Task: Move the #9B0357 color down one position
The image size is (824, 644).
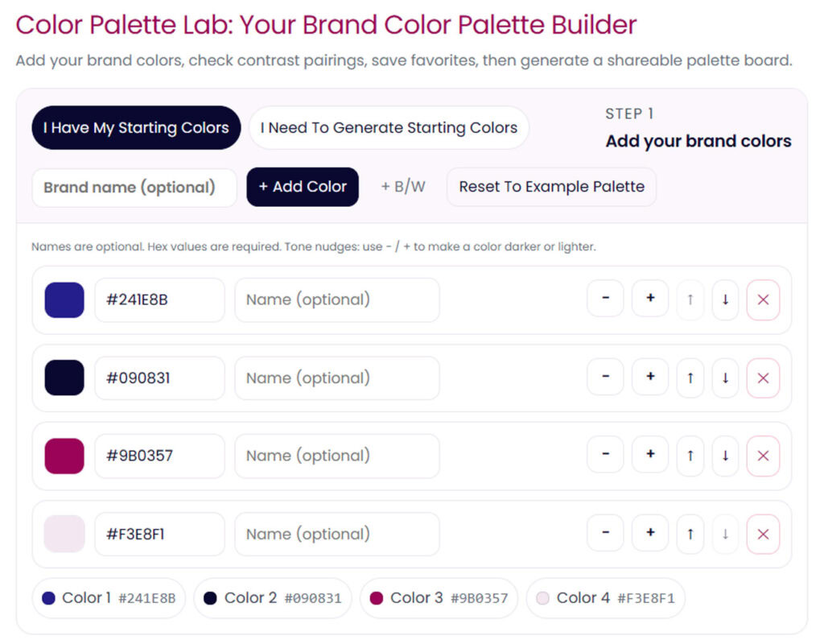Action: coord(725,455)
